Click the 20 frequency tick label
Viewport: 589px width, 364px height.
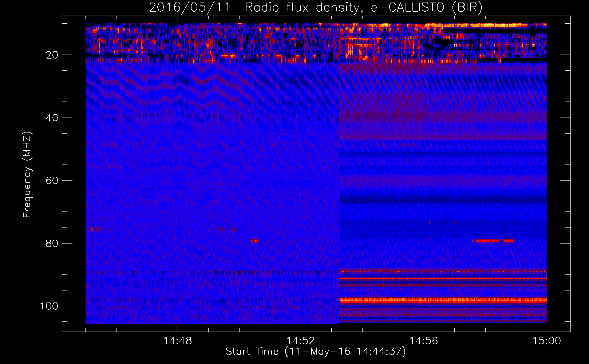pyautogui.click(x=52, y=55)
